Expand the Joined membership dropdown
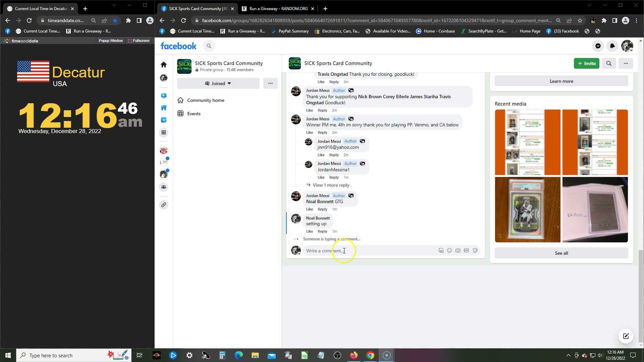This screenshot has height=362, width=644. (218, 83)
